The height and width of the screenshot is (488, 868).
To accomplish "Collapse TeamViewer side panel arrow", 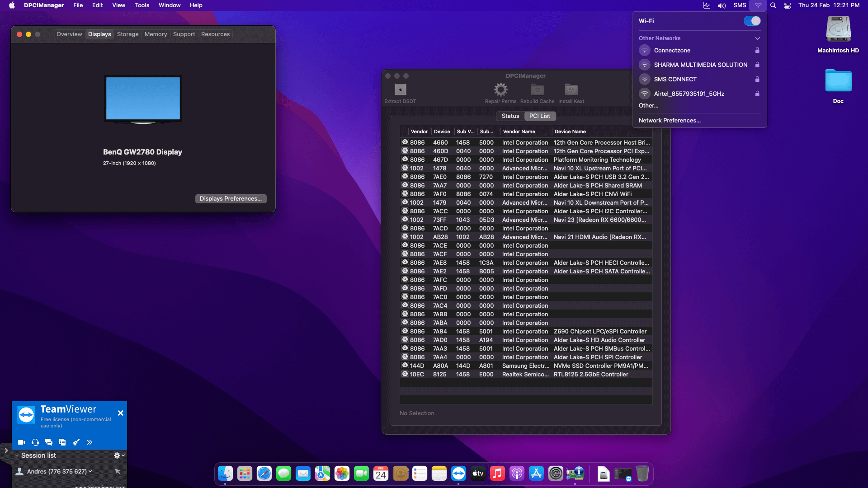I will coord(6,450).
